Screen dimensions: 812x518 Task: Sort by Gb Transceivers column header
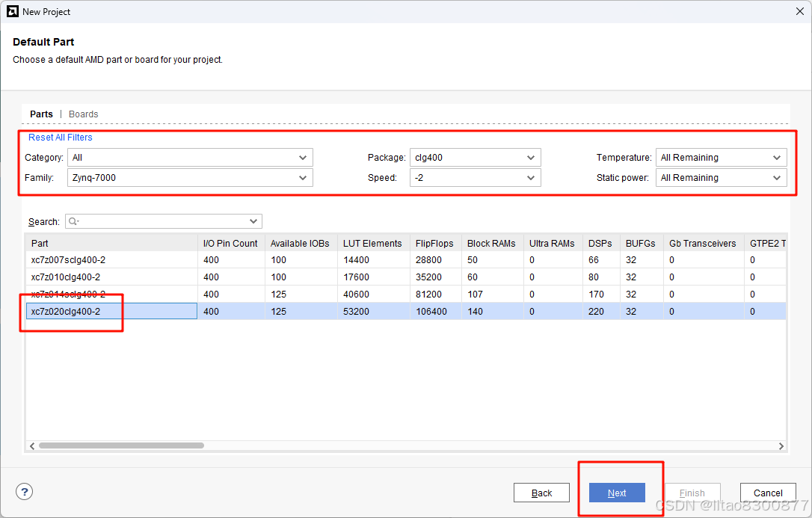704,243
